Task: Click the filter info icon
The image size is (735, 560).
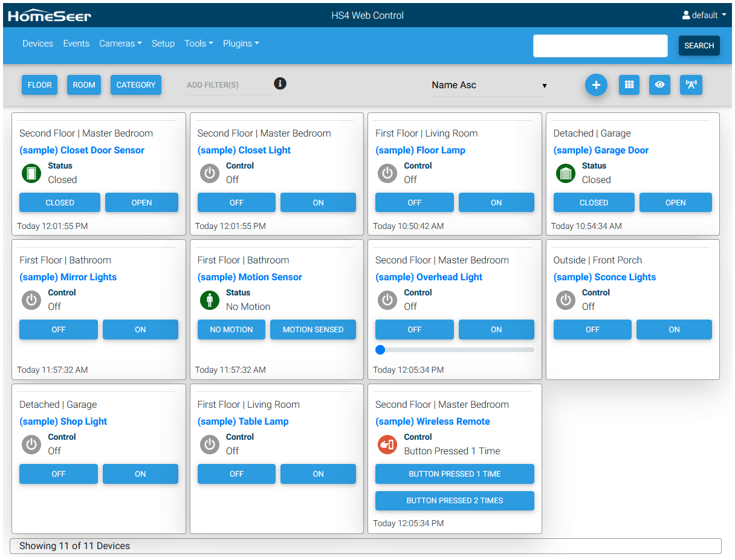Action: tap(280, 83)
